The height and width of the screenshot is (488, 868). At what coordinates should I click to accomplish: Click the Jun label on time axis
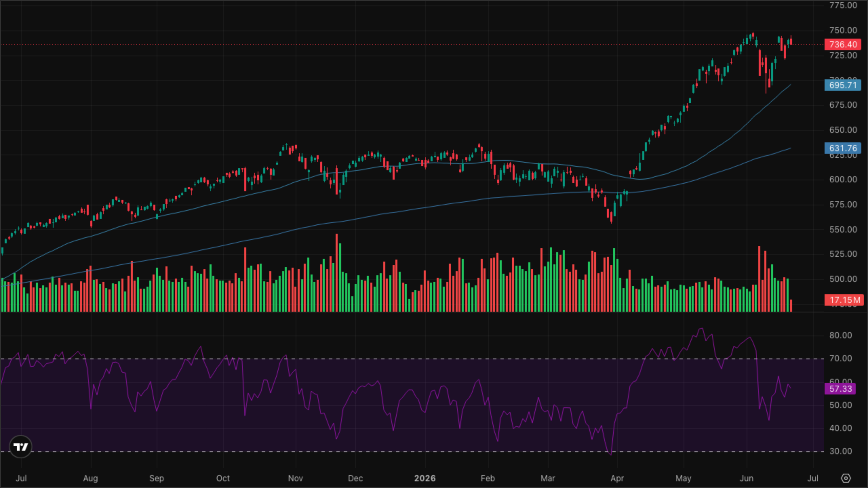[x=747, y=478]
